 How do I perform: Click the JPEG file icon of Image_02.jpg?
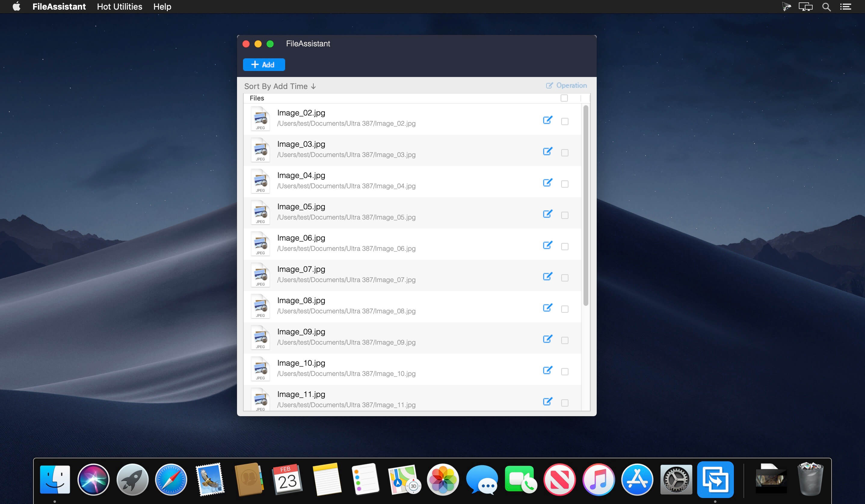260,119
